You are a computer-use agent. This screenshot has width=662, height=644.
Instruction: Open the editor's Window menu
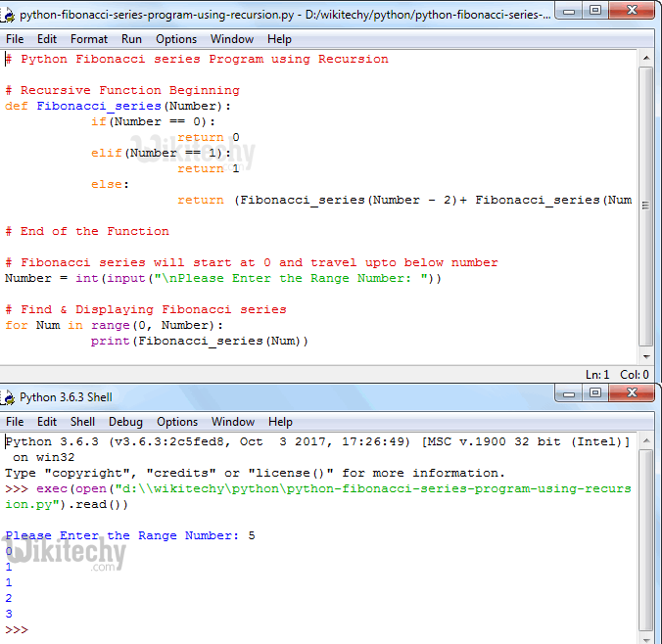(232, 39)
